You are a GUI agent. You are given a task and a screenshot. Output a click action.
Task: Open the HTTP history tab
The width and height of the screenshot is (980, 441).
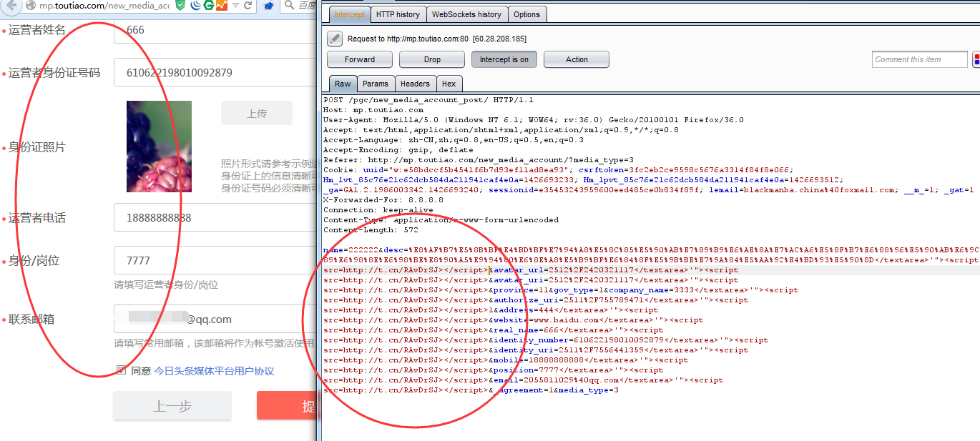click(398, 14)
